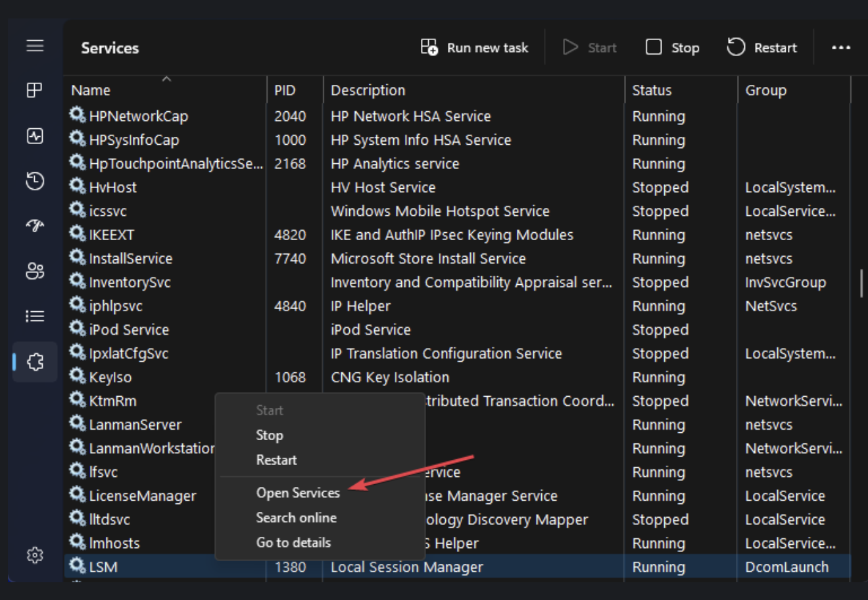
Task: Click the IpxlatCfgSvc gear icon
Action: point(78,352)
